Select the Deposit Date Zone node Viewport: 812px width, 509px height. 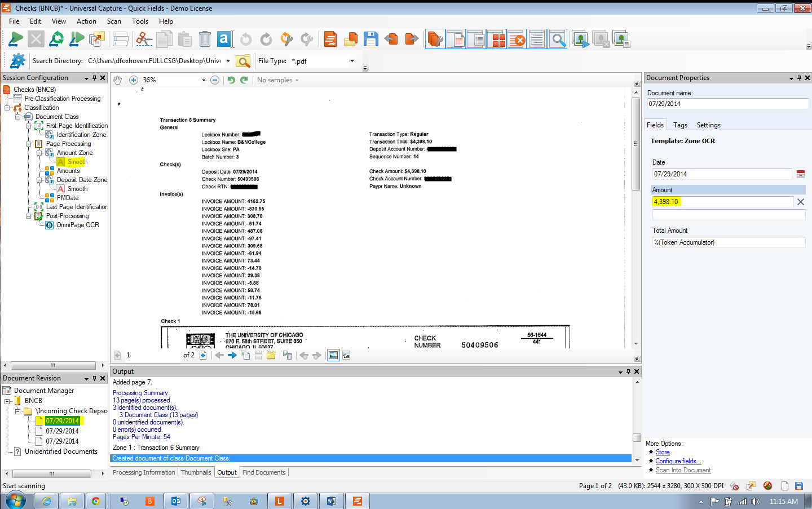click(82, 180)
